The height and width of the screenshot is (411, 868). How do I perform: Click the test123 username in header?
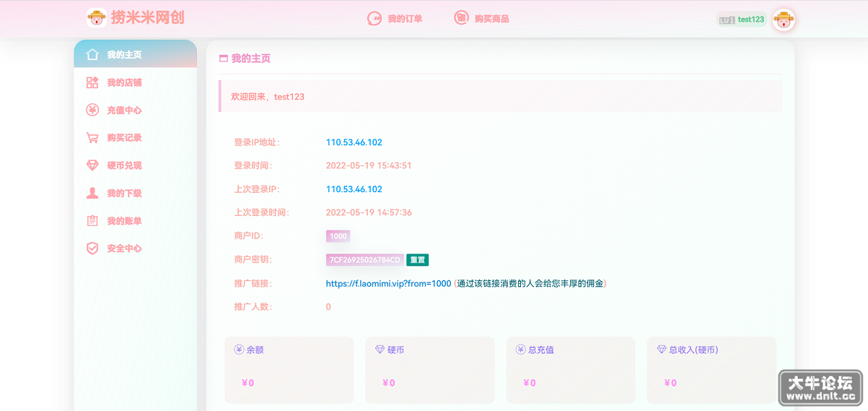pyautogui.click(x=751, y=20)
